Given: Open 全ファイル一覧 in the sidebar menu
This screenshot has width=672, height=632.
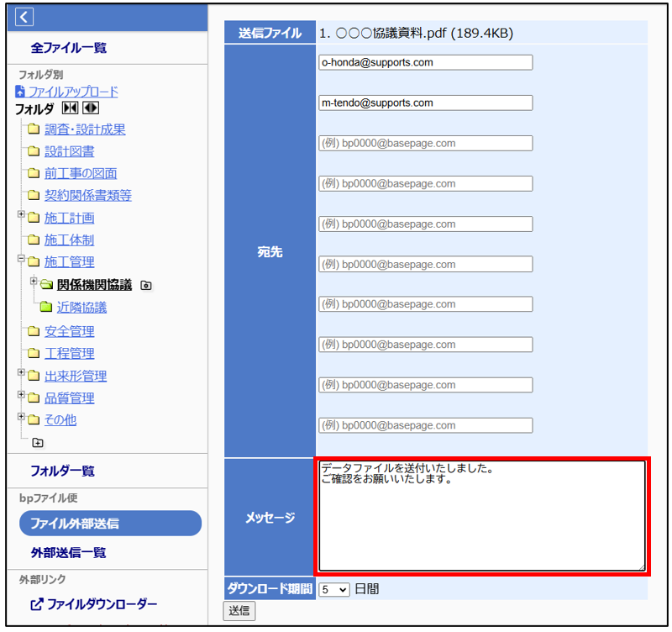Looking at the screenshot, I should (69, 48).
